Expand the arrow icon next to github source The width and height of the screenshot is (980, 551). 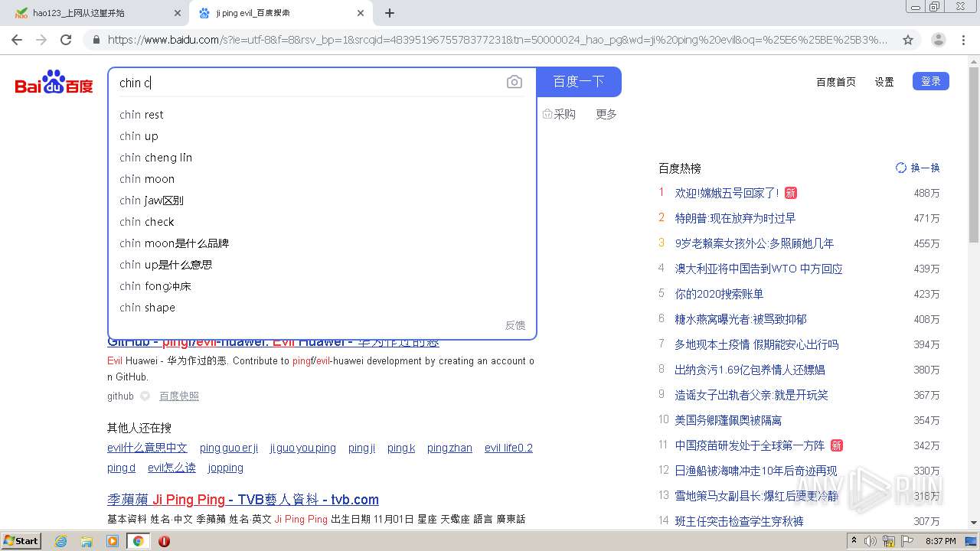[x=145, y=396]
